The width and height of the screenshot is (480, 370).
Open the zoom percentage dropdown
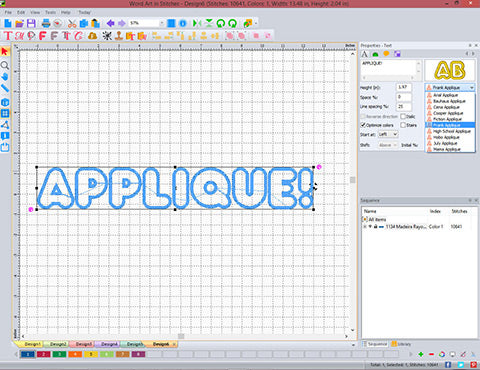pos(162,23)
